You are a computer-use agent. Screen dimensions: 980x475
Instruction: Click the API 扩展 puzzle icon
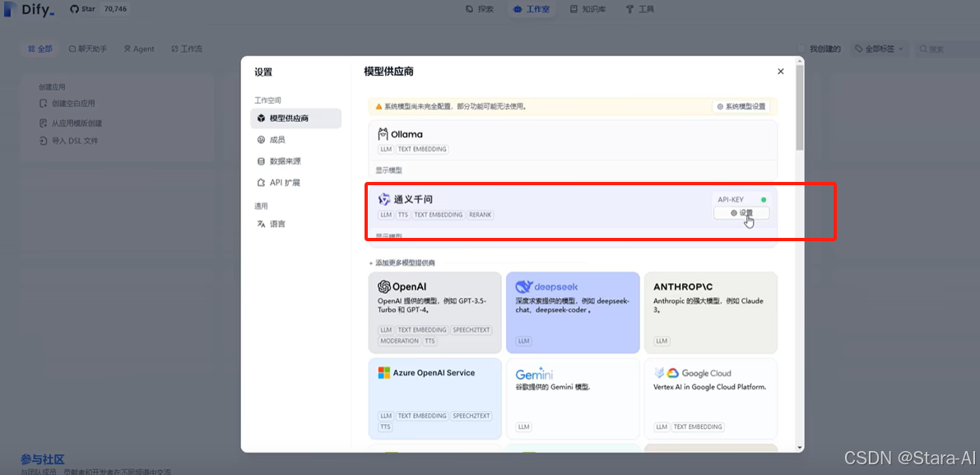click(x=261, y=183)
